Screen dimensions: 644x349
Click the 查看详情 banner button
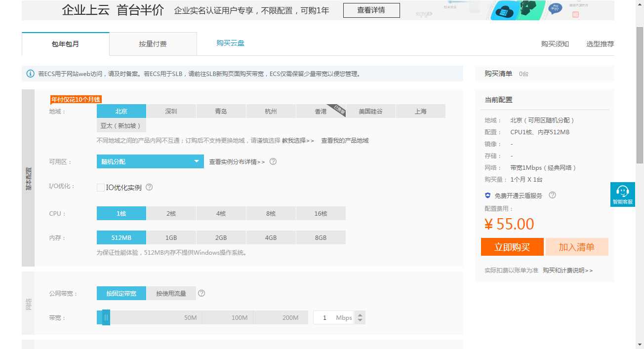371,10
